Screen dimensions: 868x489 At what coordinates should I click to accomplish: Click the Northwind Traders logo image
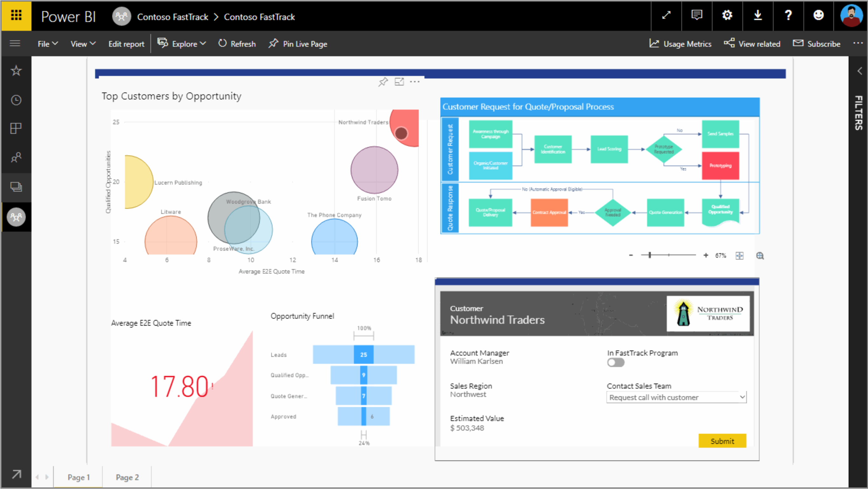(708, 314)
